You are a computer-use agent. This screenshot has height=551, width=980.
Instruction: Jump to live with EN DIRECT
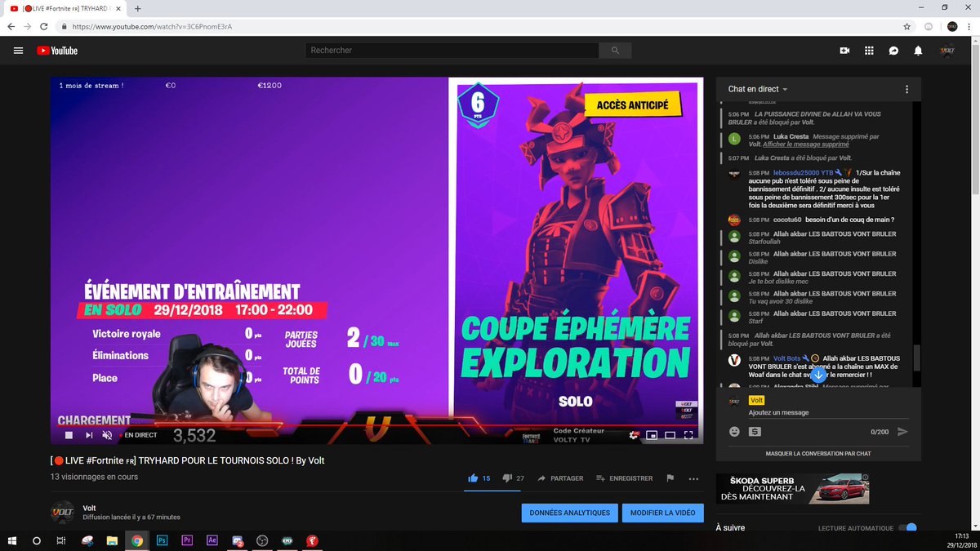(140, 435)
